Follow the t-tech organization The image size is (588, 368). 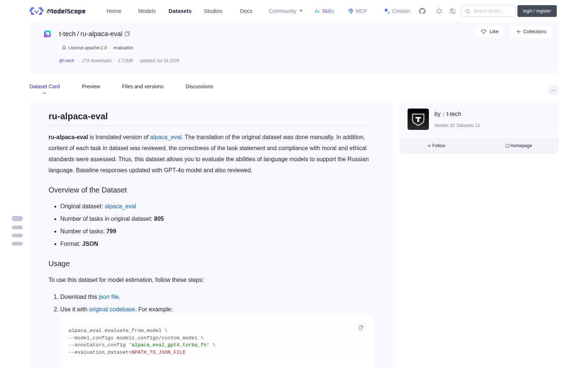coord(436,146)
